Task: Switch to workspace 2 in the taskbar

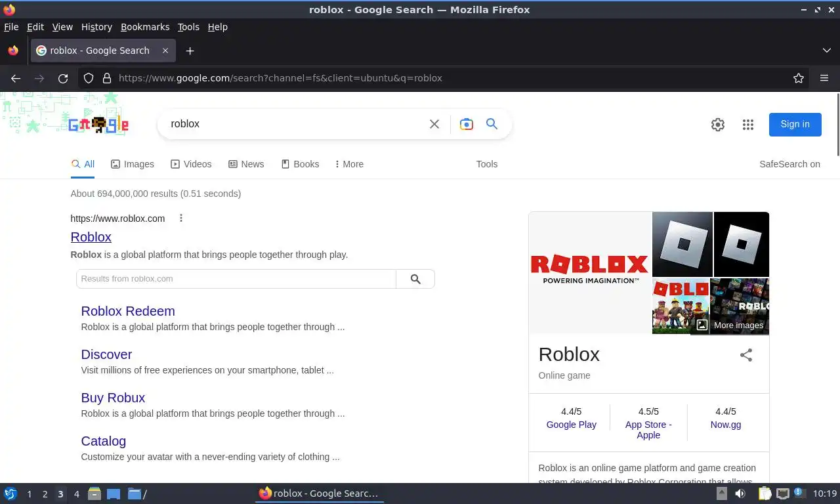Action: (45, 494)
